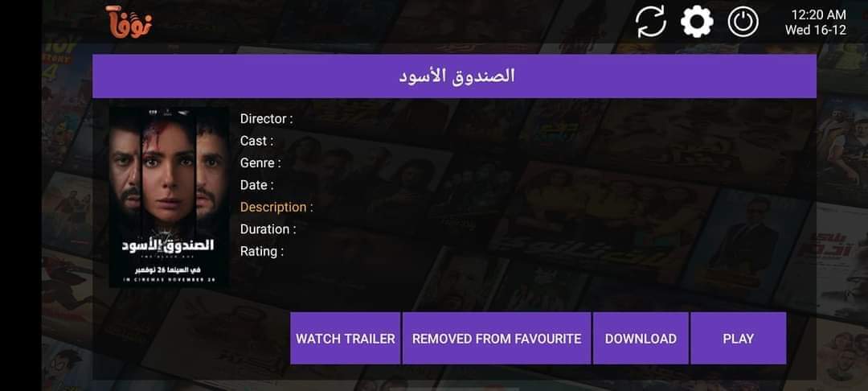868x391 pixels.
Task: Select the purple Arabic movie title bar
Action: pos(454,76)
